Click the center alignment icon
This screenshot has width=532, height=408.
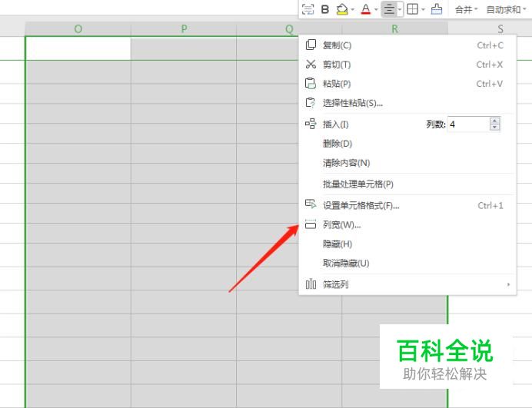click(390, 9)
